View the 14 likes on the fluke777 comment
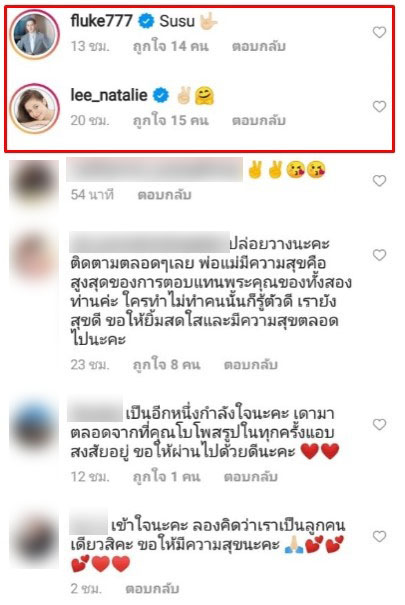 pyautogui.click(x=170, y=46)
